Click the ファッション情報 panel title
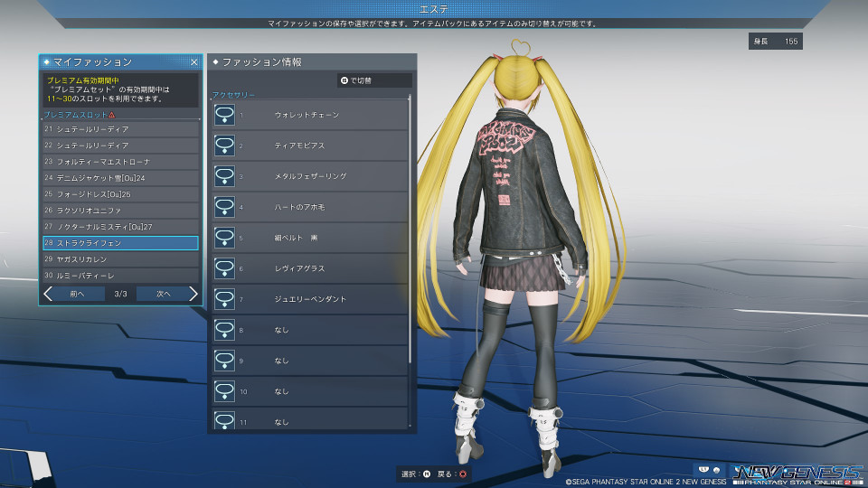The width and height of the screenshot is (868, 488). (x=262, y=62)
